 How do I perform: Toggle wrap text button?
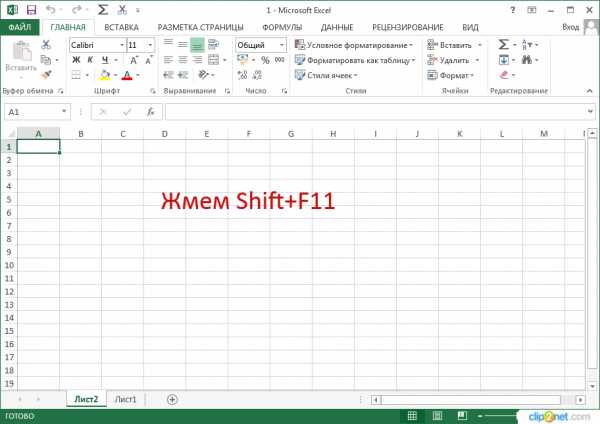point(213,45)
